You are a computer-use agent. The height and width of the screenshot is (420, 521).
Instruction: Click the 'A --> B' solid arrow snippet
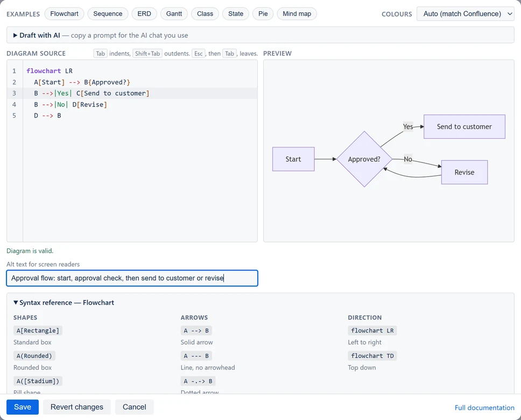[196, 331]
